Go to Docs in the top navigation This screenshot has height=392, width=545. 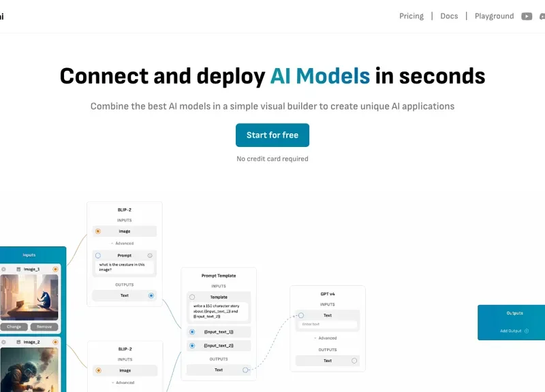click(x=449, y=16)
